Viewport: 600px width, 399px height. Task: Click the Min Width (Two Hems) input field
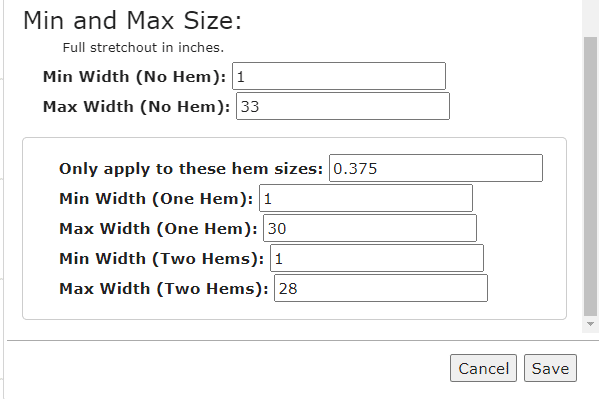(x=377, y=258)
